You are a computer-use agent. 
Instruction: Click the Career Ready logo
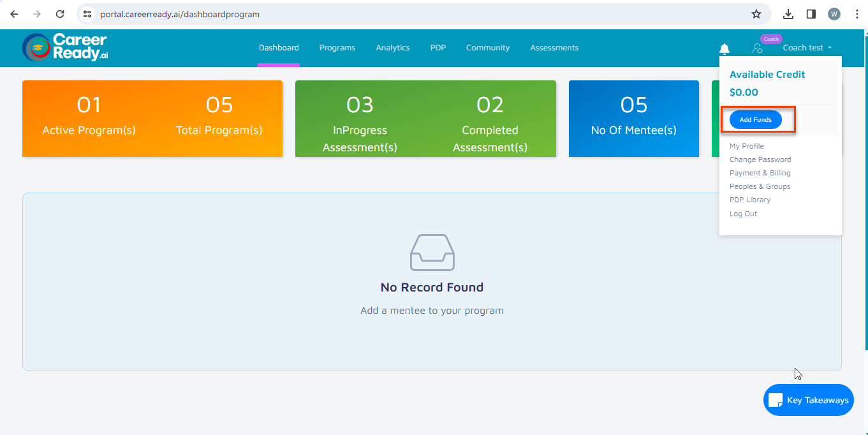(x=64, y=47)
